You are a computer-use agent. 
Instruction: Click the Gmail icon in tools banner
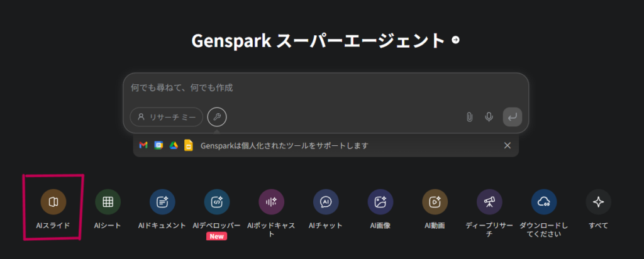pos(143,145)
